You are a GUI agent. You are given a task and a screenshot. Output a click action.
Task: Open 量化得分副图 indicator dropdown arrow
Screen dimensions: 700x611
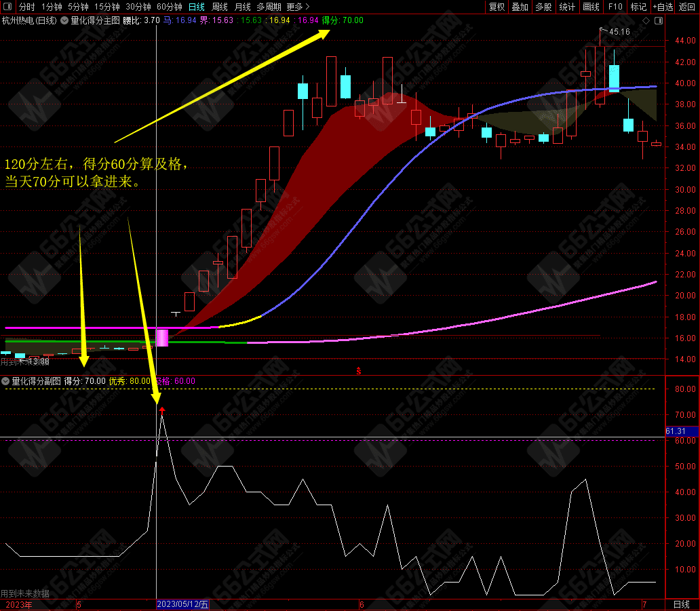point(5,381)
